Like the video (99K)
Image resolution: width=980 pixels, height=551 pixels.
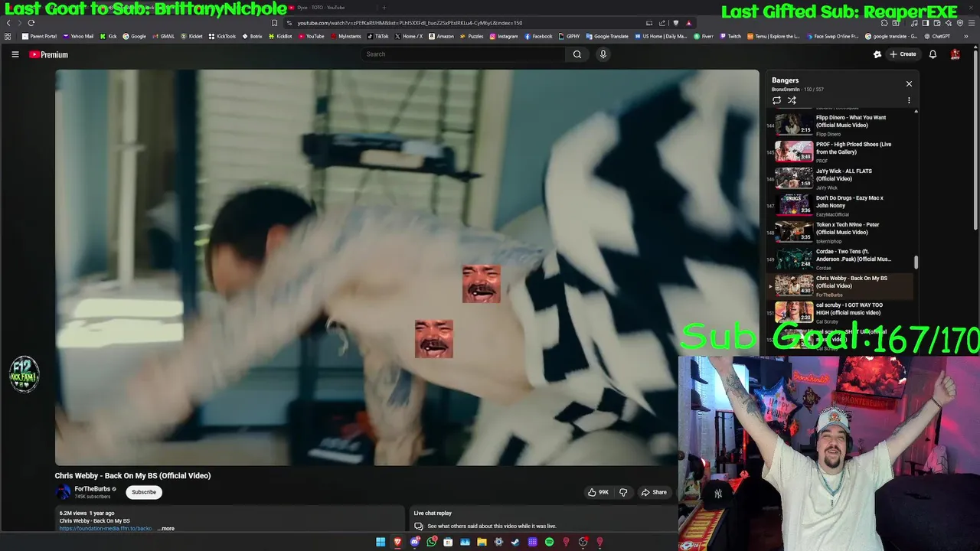[x=598, y=492]
